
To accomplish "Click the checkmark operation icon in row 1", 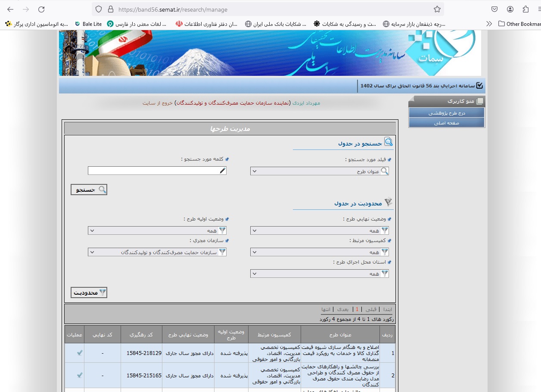I will (80, 353).
